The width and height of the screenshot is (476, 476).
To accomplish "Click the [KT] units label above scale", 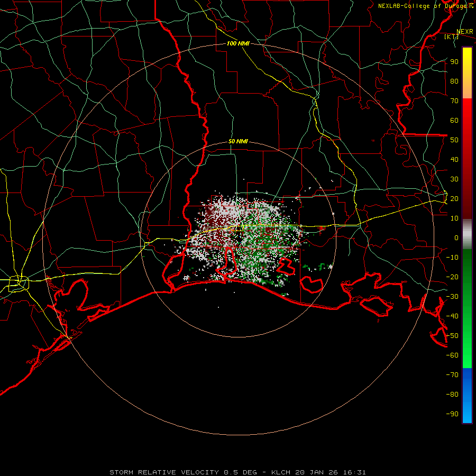I will tap(451, 36).
